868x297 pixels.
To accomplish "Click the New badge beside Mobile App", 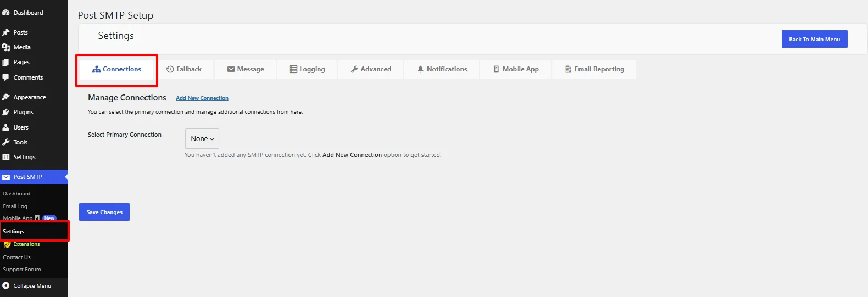I will pos(49,218).
